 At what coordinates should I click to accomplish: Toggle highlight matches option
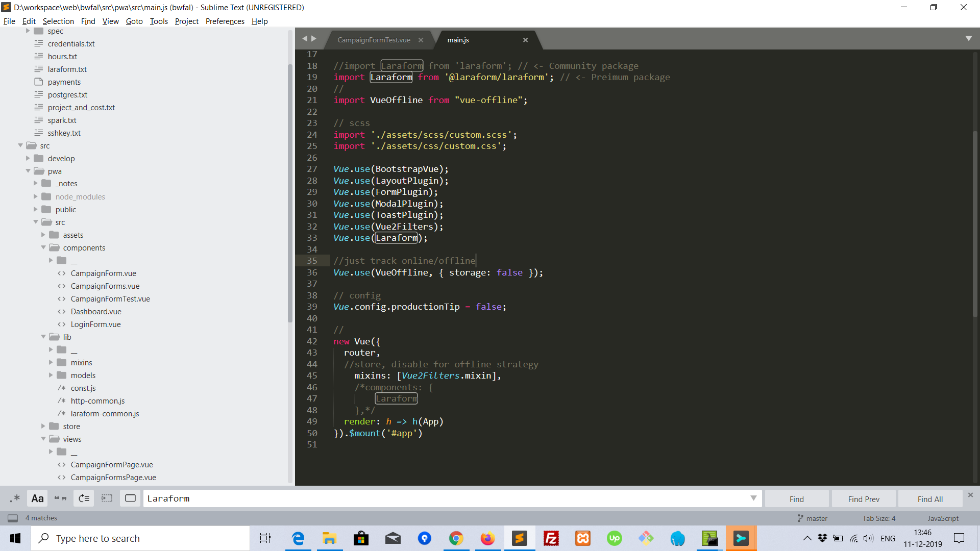click(x=130, y=498)
